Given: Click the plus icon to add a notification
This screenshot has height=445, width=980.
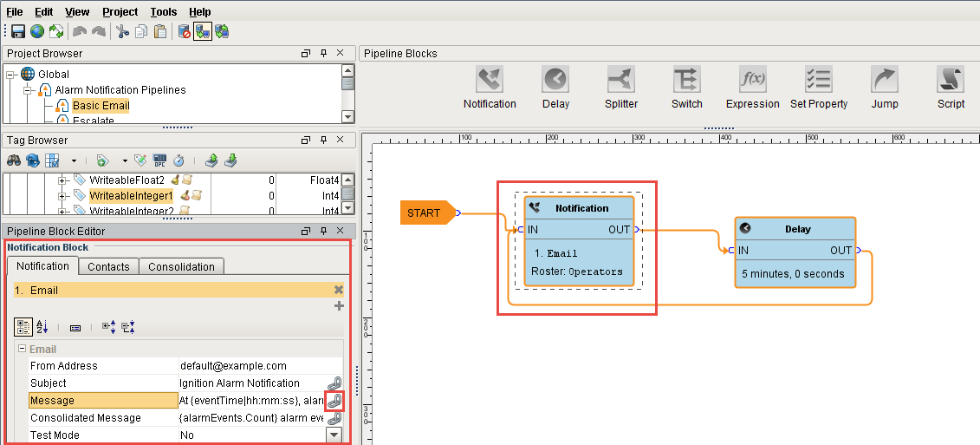Looking at the screenshot, I should coord(339,306).
